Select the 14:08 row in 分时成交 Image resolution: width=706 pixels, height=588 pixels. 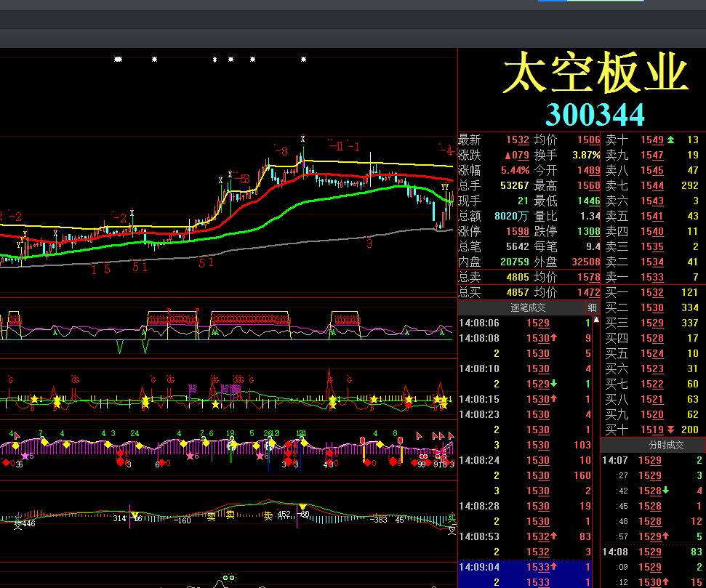tap(653, 552)
